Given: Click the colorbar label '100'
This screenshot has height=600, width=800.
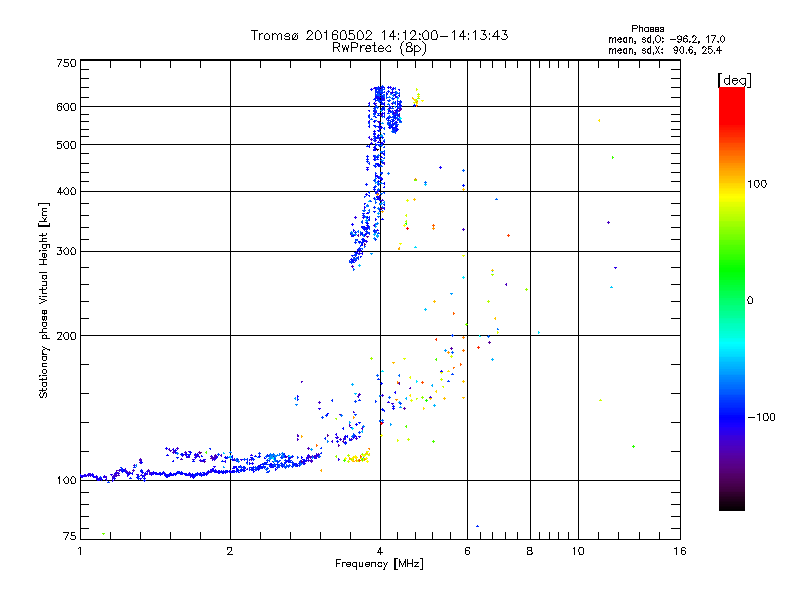Looking at the screenshot, I should (x=757, y=184).
